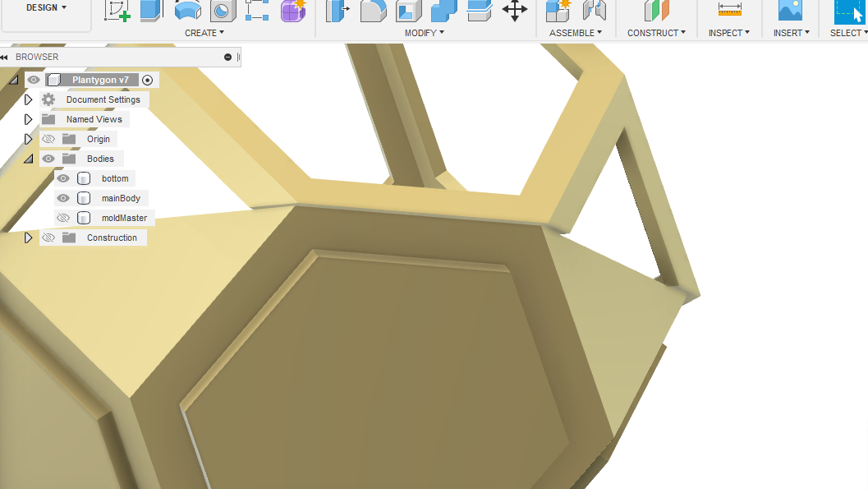
Task: Collapse the Bodies folder
Action: pyautogui.click(x=28, y=158)
